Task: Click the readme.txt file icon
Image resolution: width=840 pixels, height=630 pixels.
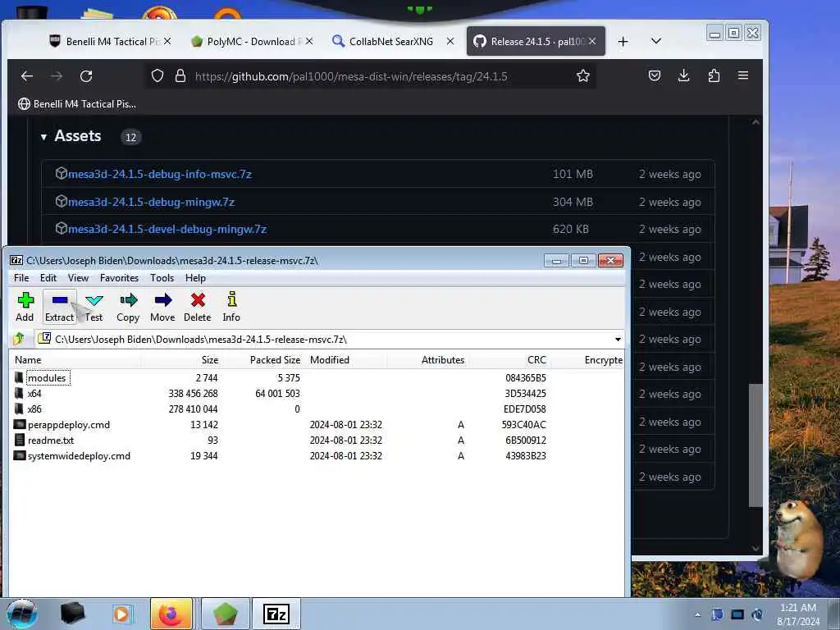Action: click(x=20, y=440)
